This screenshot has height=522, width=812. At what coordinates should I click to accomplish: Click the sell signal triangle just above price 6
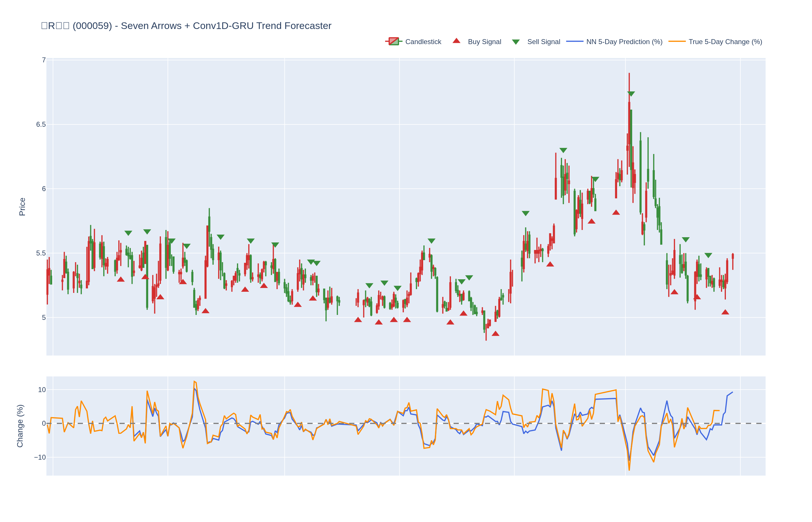coord(595,179)
